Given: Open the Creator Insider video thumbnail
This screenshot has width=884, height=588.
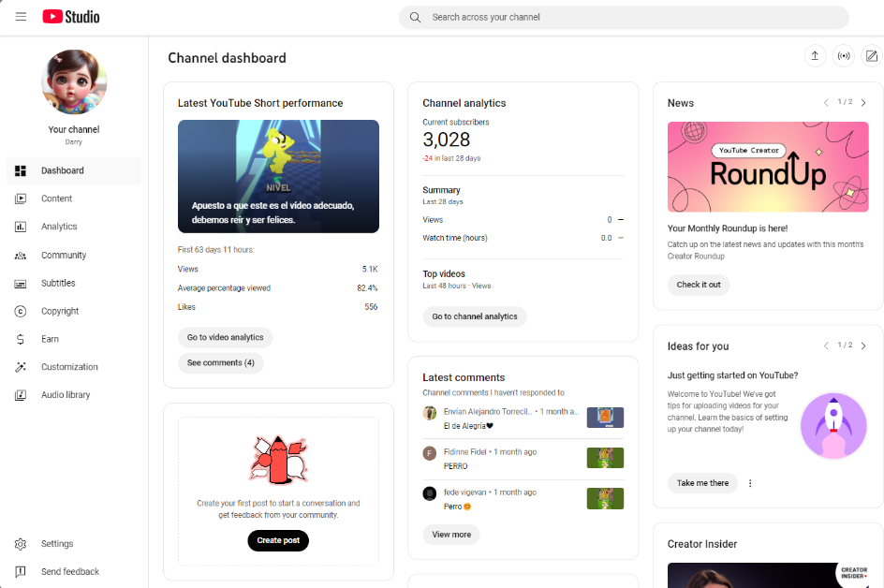Looking at the screenshot, I should 769,575.
